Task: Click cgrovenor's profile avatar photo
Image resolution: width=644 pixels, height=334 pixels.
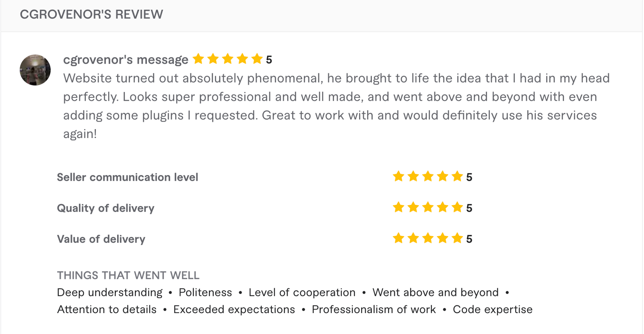Action: click(35, 70)
